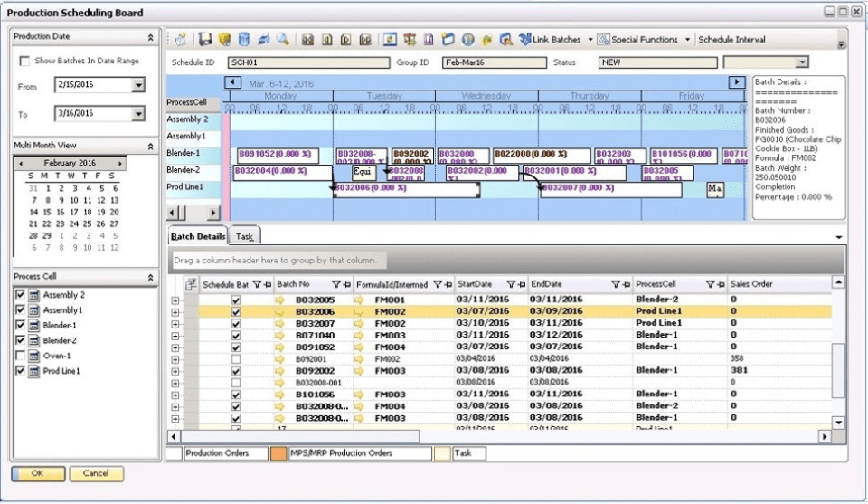Screen dimensions: 868x504
Task: Go to previous month in calendar
Action: pos(21,164)
